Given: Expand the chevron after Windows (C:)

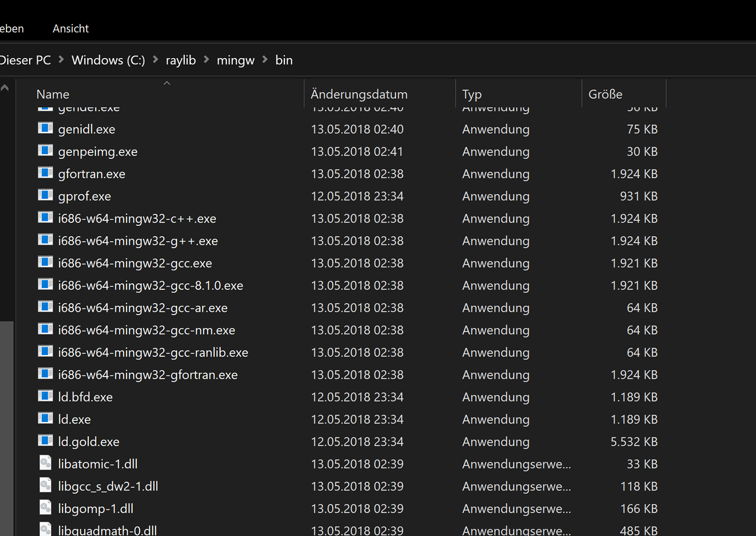Looking at the screenshot, I should point(155,60).
